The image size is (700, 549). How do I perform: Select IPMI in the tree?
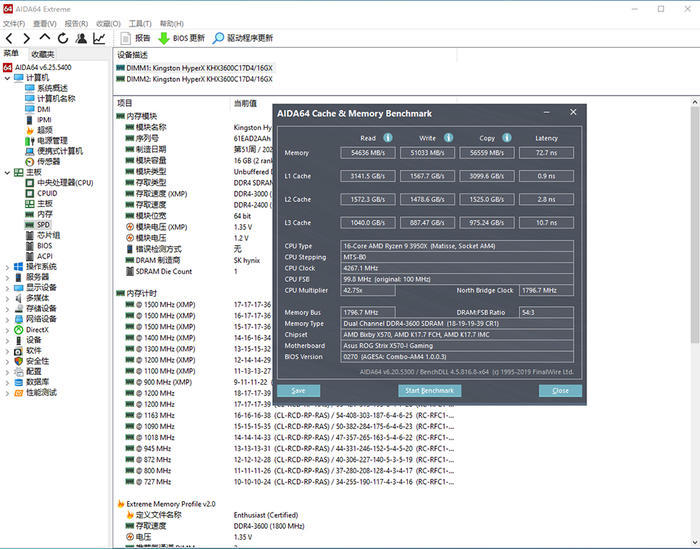coord(44,120)
